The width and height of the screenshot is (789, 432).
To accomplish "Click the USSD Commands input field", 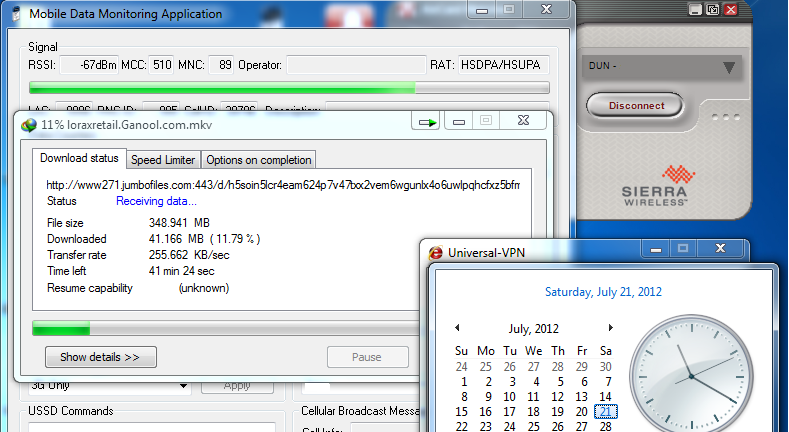I will click(151, 427).
